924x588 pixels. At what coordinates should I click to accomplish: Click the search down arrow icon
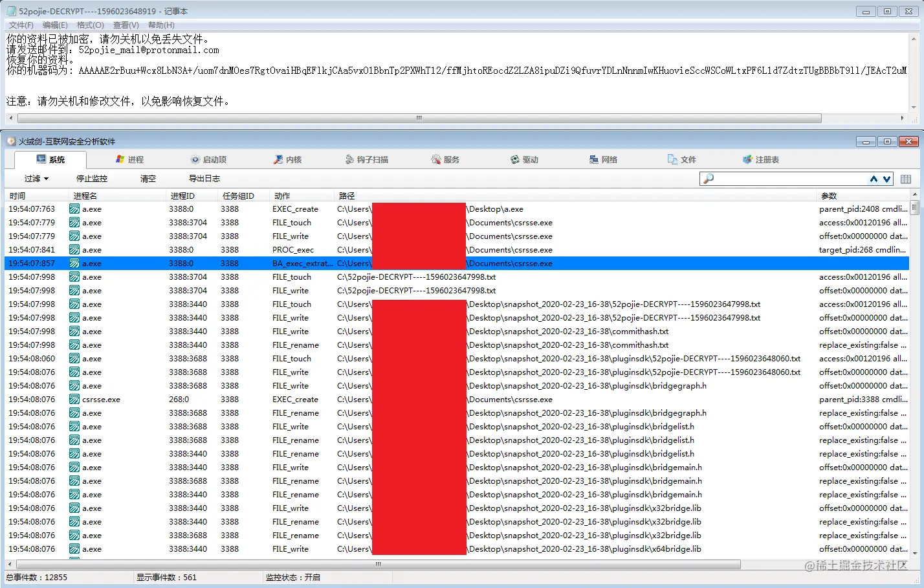tap(886, 179)
